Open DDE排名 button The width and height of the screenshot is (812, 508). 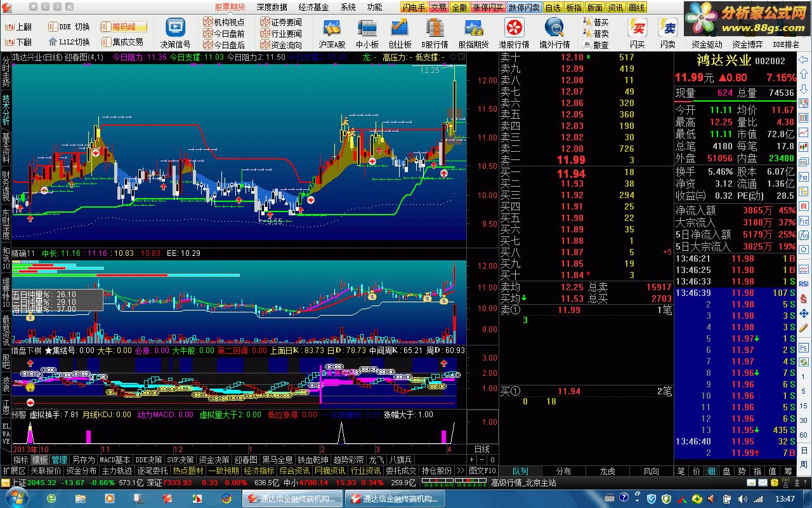786,44
